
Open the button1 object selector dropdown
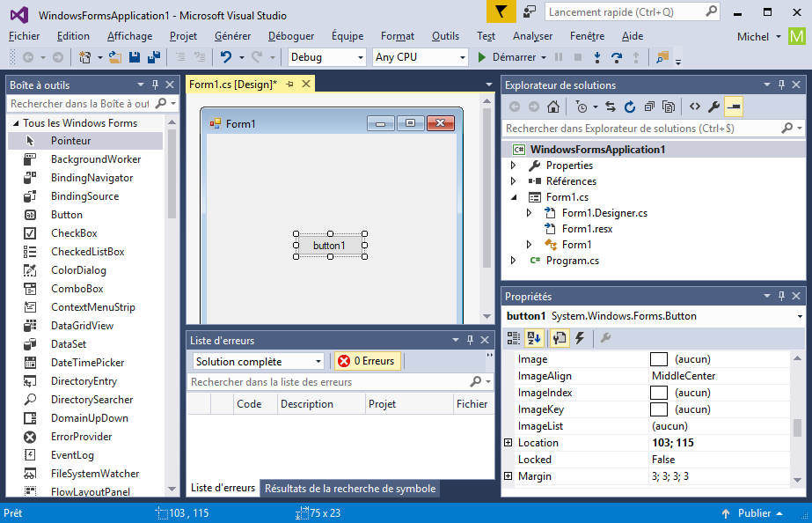800,316
